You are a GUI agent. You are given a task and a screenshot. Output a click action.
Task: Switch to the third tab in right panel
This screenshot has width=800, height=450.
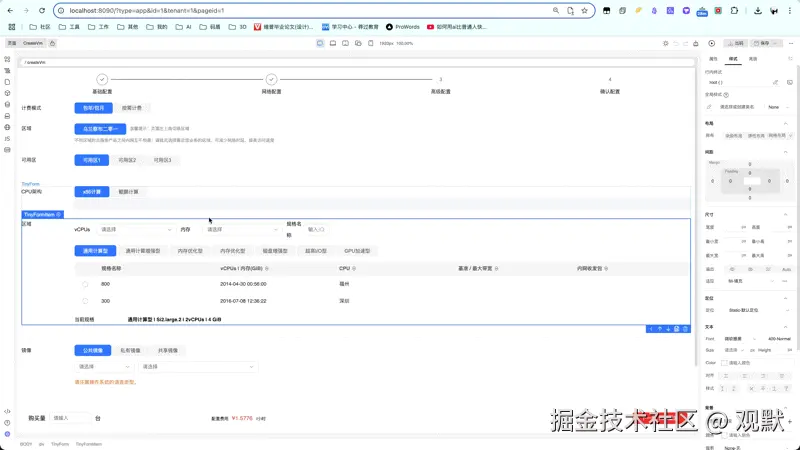coord(753,59)
